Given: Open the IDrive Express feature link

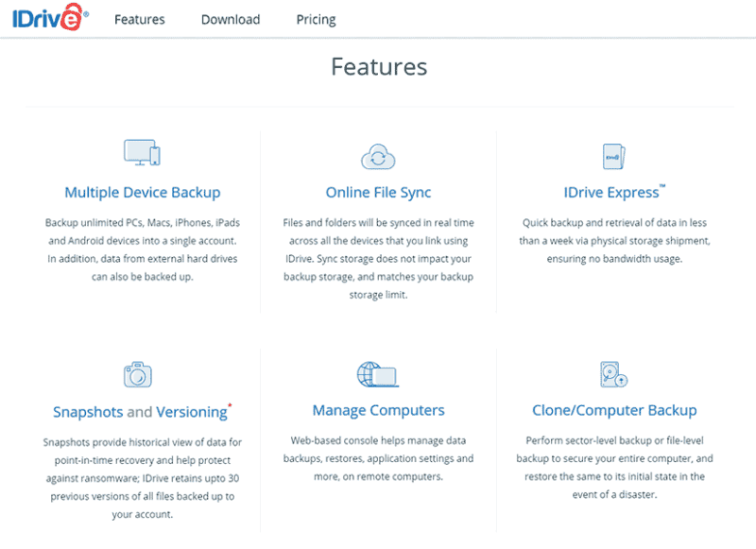Looking at the screenshot, I should coord(610,192).
